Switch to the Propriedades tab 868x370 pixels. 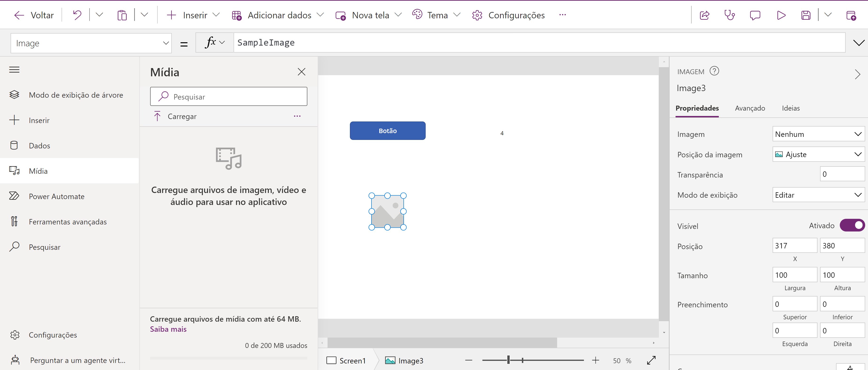click(x=697, y=108)
